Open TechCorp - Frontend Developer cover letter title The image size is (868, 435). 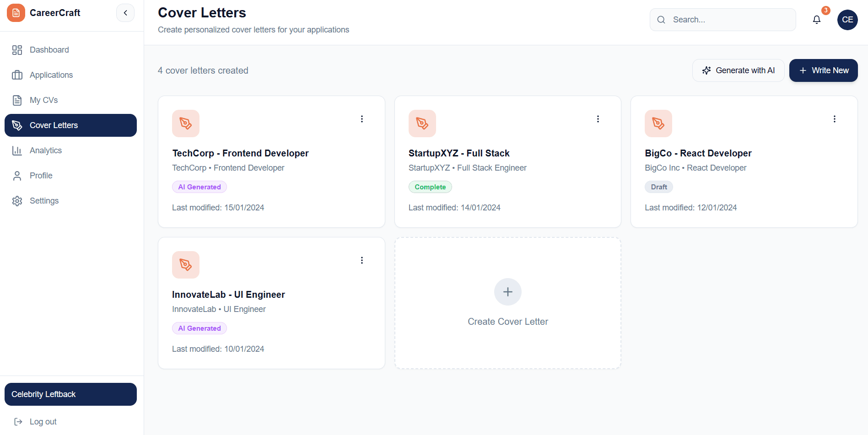coord(240,153)
